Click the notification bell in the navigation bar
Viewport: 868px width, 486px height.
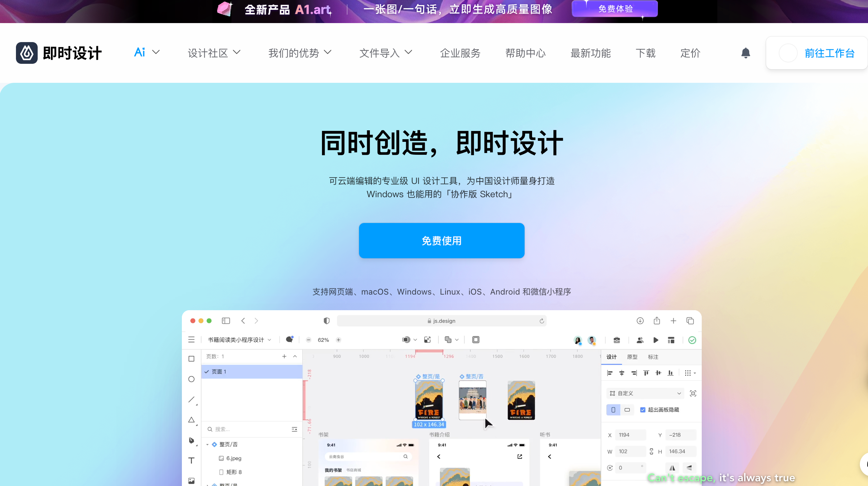point(745,53)
